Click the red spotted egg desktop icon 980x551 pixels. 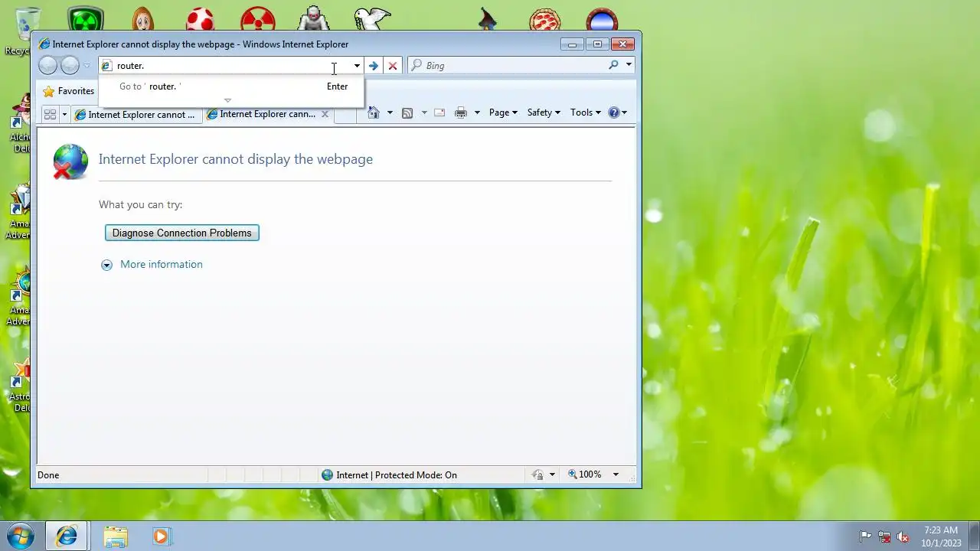[201, 18]
